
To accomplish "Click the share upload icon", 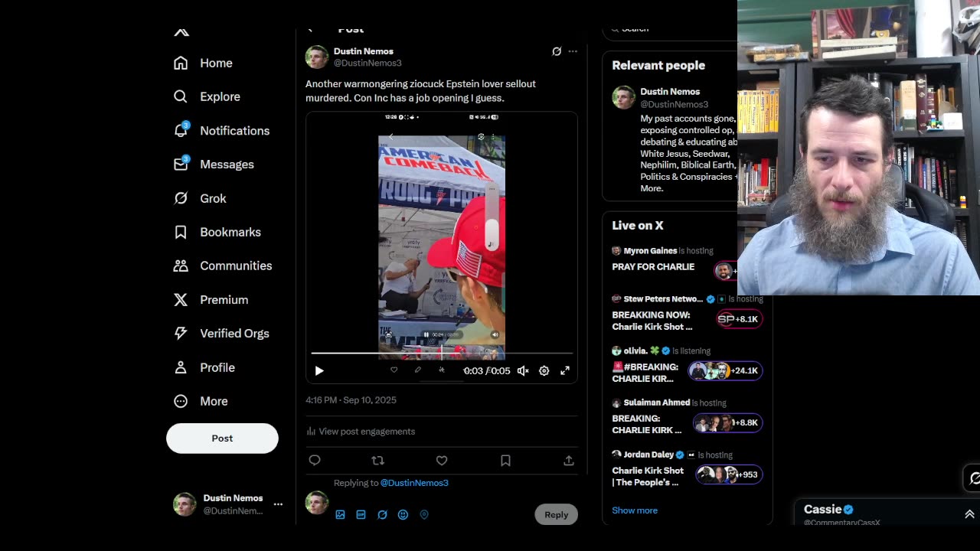I will click(569, 460).
